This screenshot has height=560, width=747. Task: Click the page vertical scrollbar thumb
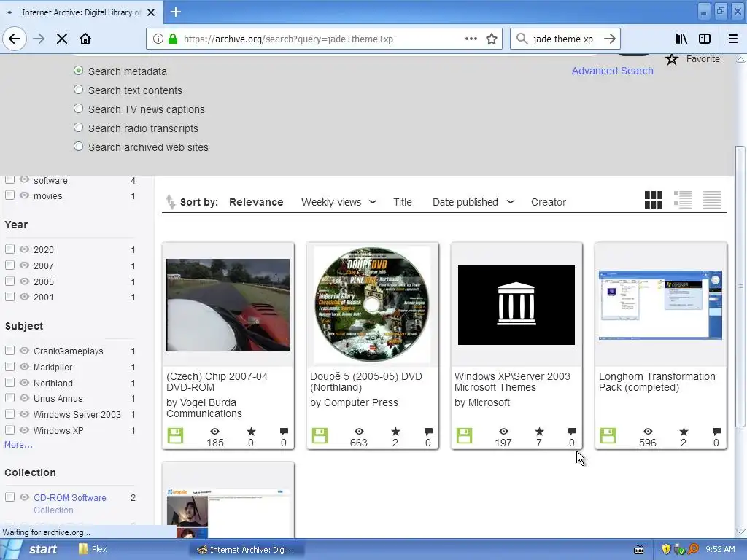click(740, 286)
